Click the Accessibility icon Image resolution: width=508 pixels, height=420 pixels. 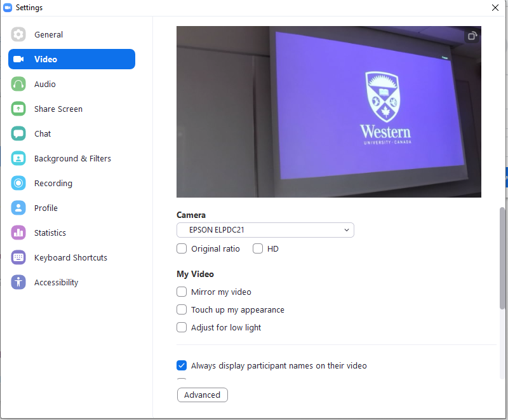[18, 282]
